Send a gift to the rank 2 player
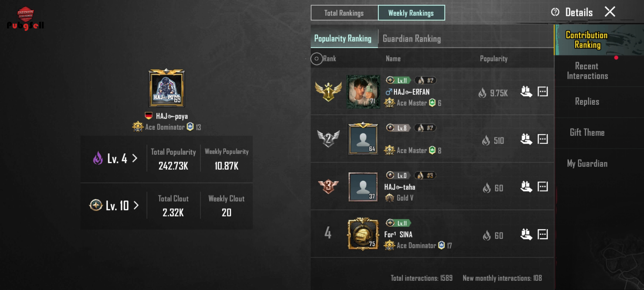The width and height of the screenshot is (644, 290). (x=526, y=139)
